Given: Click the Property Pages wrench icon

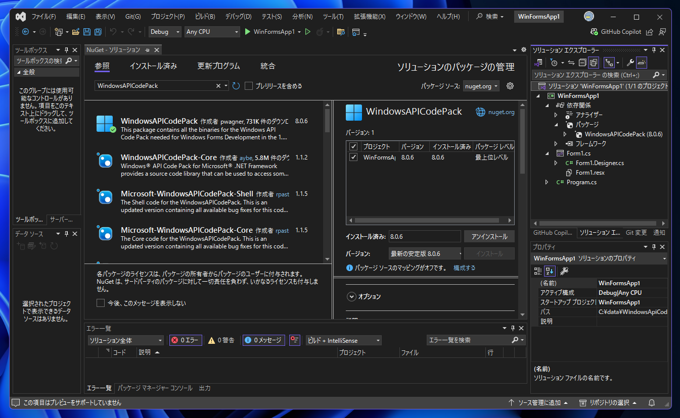Looking at the screenshot, I should click(564, 271).
